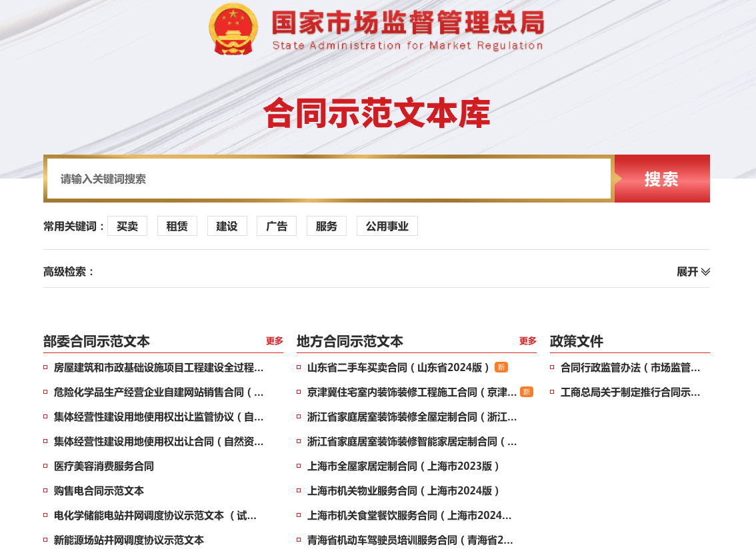Click the 国家市场监督管理总局 site title
This screenshot has width=756, height=557.
(x=407, y=25)
